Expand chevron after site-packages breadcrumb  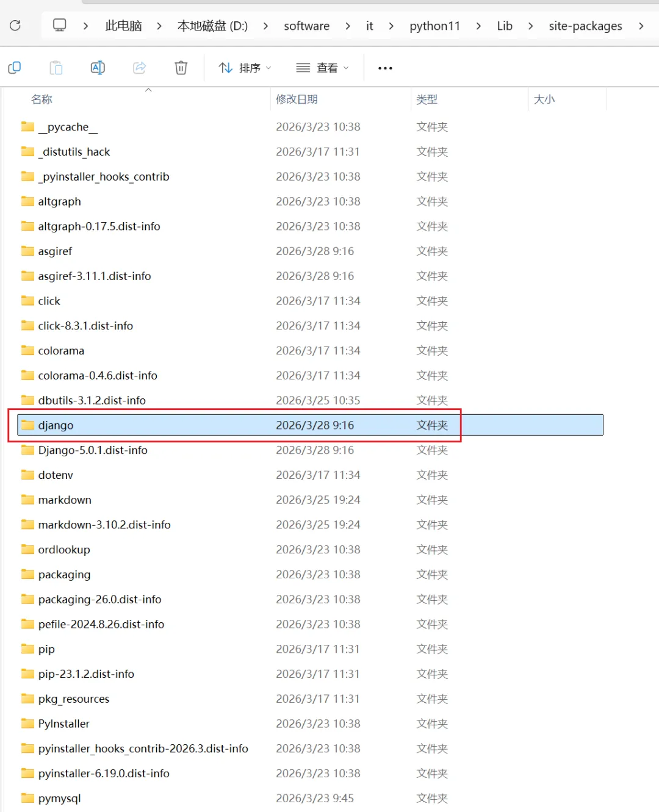(x=641, y=26)
